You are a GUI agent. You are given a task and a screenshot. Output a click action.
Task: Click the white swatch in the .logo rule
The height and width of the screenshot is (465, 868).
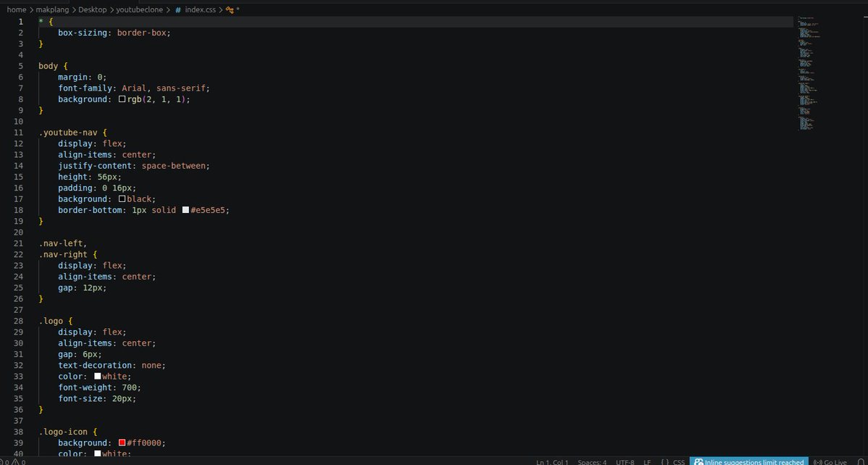(x=98, y=377)
